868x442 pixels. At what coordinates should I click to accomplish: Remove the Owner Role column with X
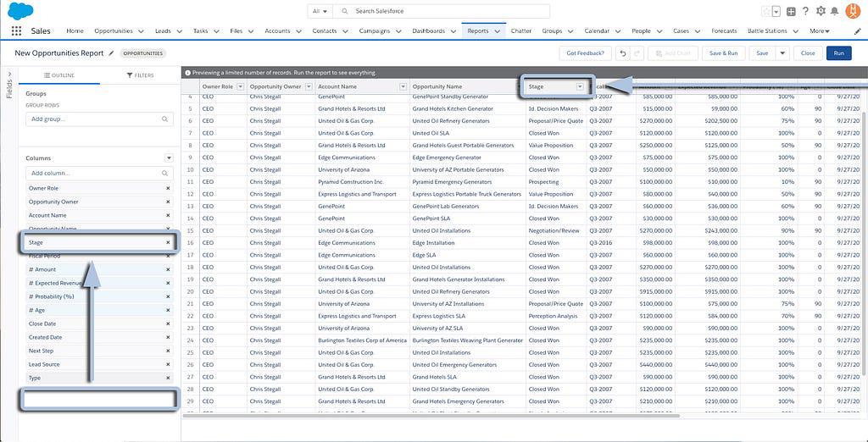168,188
